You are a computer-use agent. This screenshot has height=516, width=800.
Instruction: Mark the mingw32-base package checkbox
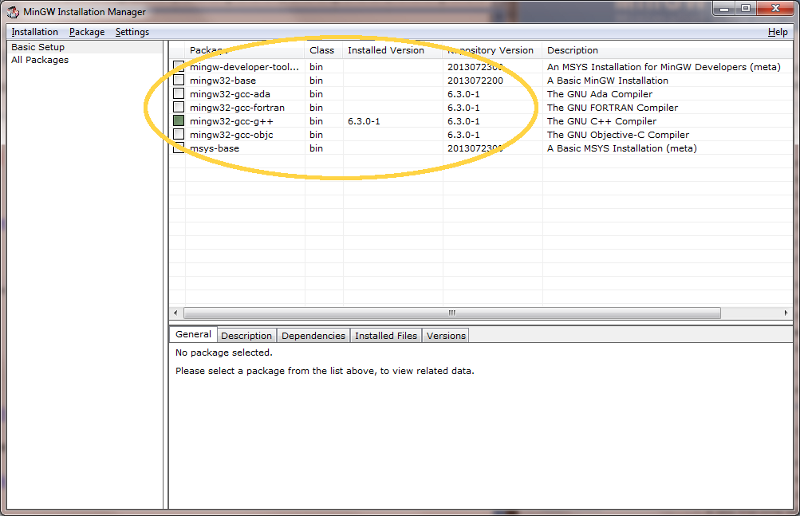point(179,80)
